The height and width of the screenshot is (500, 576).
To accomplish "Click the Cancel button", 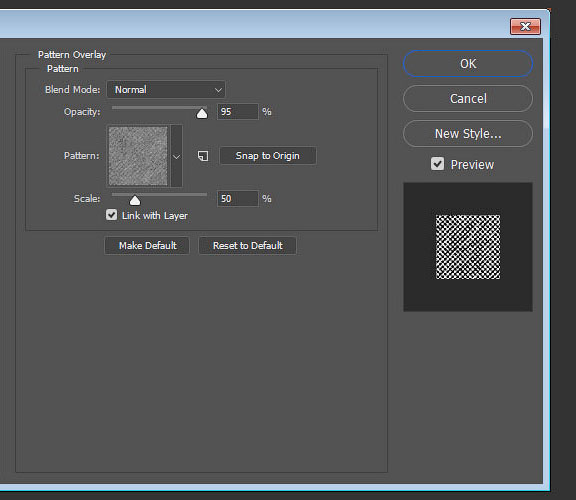I will (468, 98).
